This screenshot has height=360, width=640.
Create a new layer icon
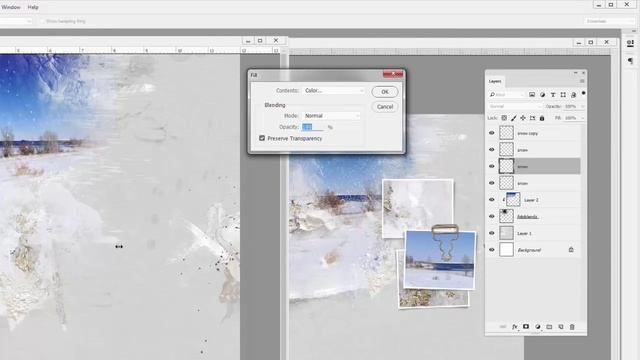coord(561,327)
